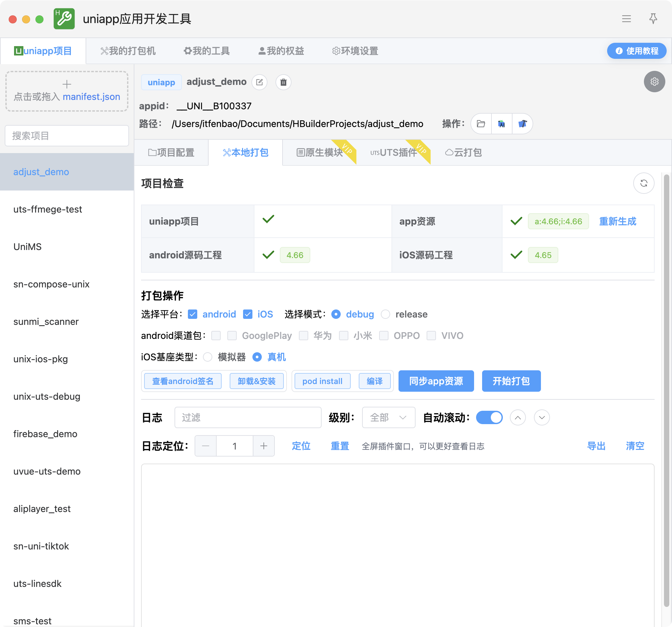This screenshot has height=627, width=672.
Task: Check the GooglePlay channel checkbox
Action: [x=232, y=336]
